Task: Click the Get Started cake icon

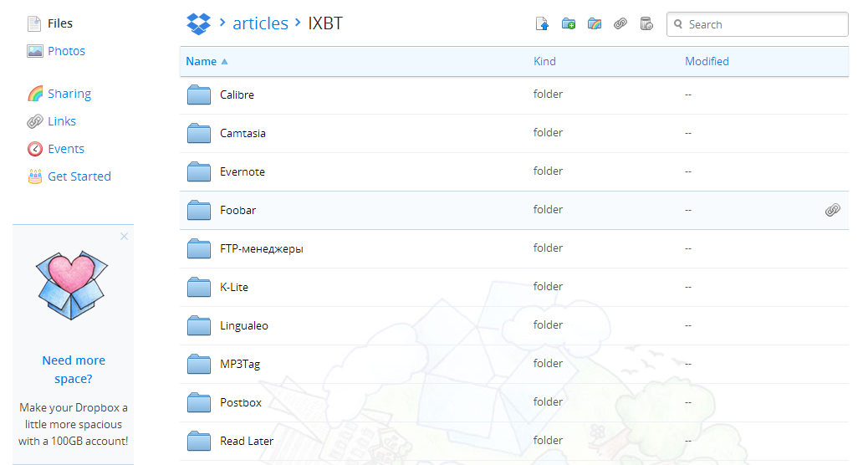Action: pyautogui.click(x=35, y=176)
